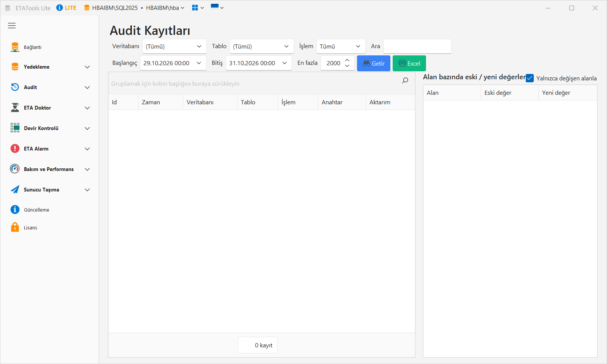
Task: Click the grid search magnifier icon
Action: coord(405,80)
